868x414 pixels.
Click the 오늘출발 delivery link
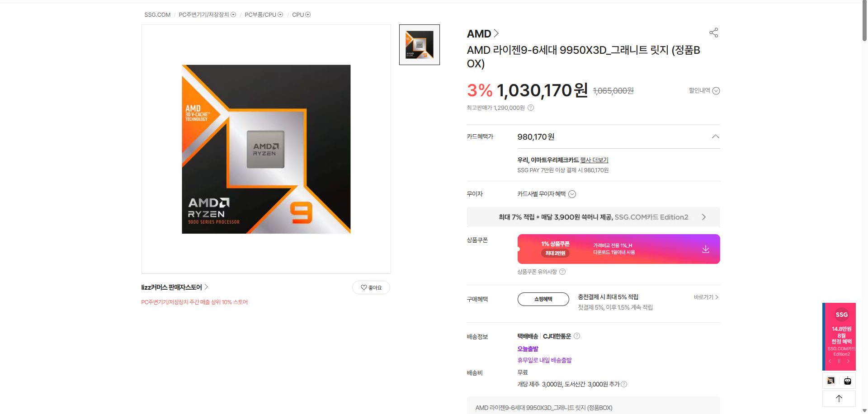click(x=528, y=349)
